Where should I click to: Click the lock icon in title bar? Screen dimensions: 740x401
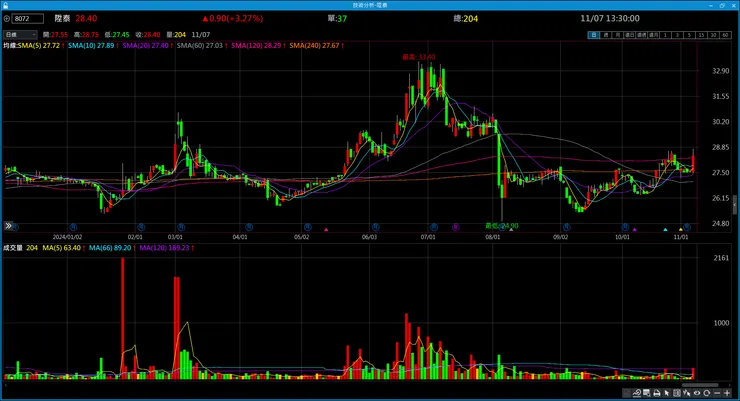click(5, 5)
